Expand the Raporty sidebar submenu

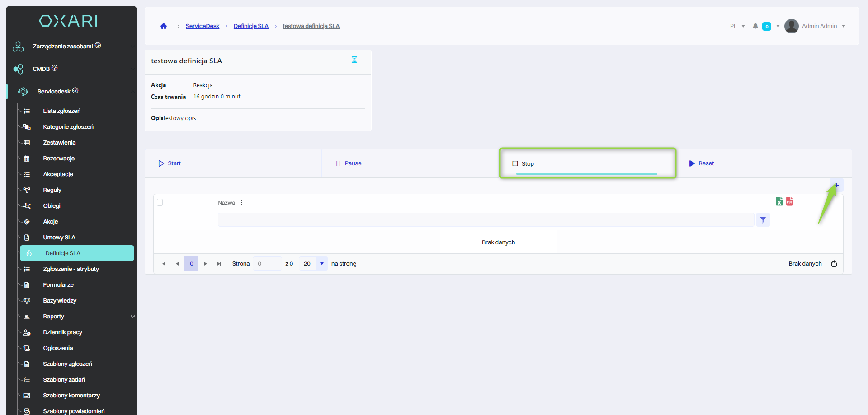(x=132, y=317)
